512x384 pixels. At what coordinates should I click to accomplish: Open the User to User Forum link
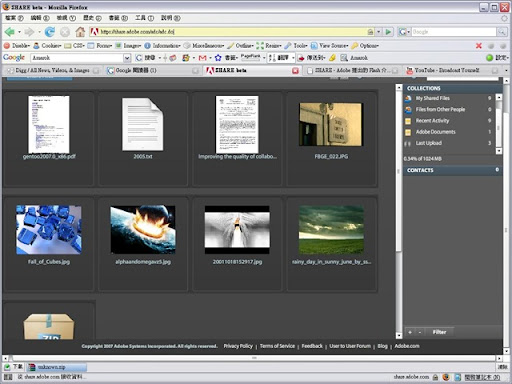click(x=350, y=346)
